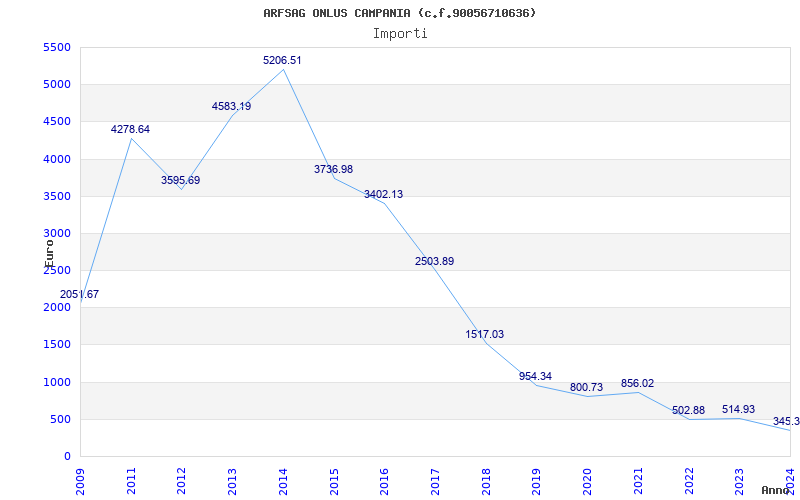Click data label 4278.64
This screenshot has width=800, height=500.
(130, 130)
